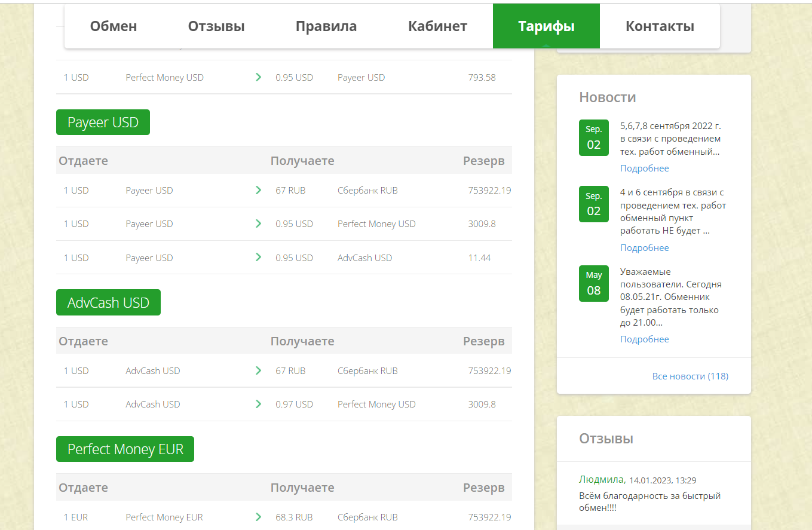Viewport: 812px width, 530px height.
Task: Click green arrow in Perfect Money EUR row
Action: click(x=258, y=517)
